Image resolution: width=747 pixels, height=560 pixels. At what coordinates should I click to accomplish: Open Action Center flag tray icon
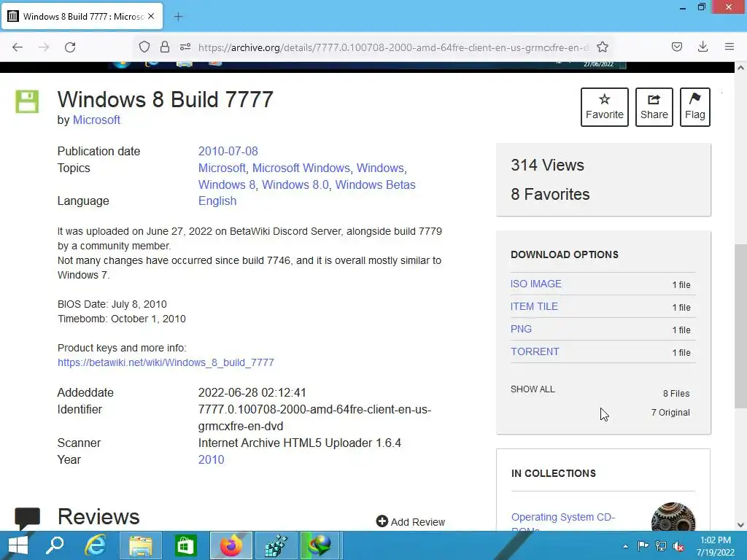[643, 546]
